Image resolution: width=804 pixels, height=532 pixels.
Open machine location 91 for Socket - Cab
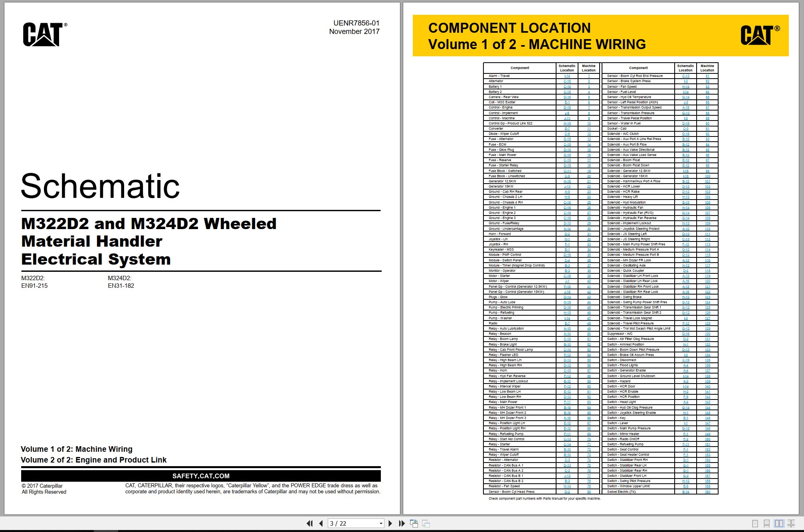click(707, 129)
